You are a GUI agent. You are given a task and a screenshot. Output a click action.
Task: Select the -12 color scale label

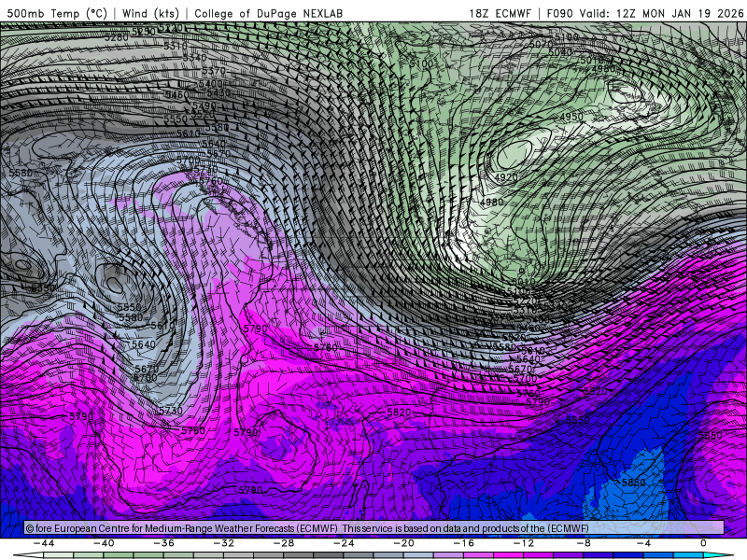pos(524,543)
